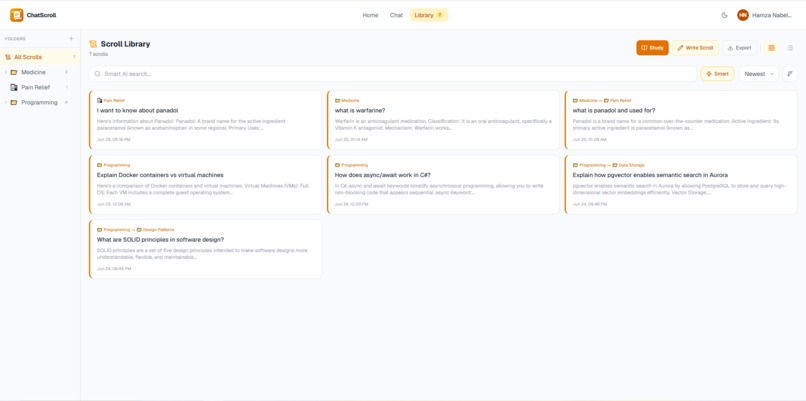Open 'Explain Docker containers vs virtual machines' scroll
This screenshot has height=401, width=806.
(x=205, y=185)
